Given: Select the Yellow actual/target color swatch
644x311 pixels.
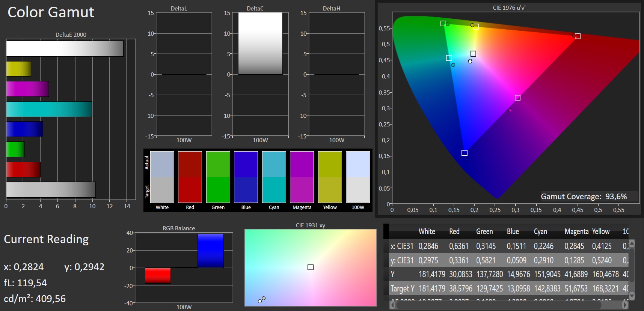Looking at the screenshot, I should point(330,177).
